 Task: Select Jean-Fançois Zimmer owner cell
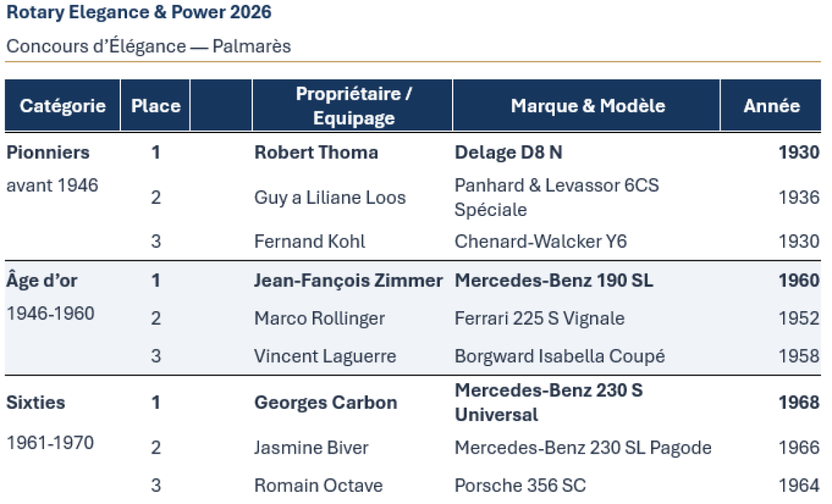click(x=349, y=281)
